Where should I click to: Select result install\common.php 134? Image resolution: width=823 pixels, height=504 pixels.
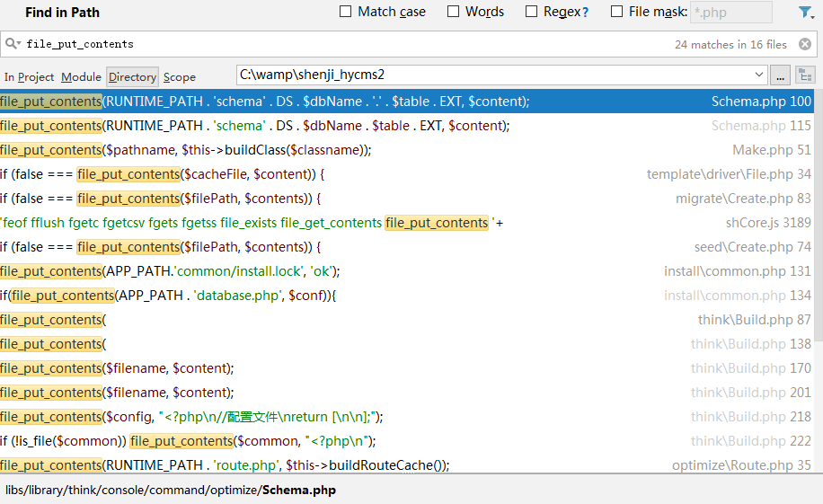(x=407, y=295)
